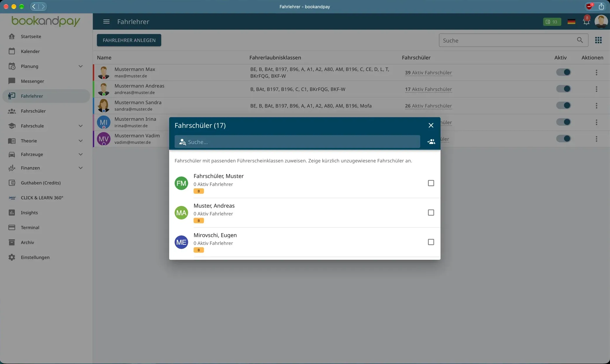The height and width of the screenshot is (364, 610).
Task: Click the browser back arrow
Action: tap(34, 6)
